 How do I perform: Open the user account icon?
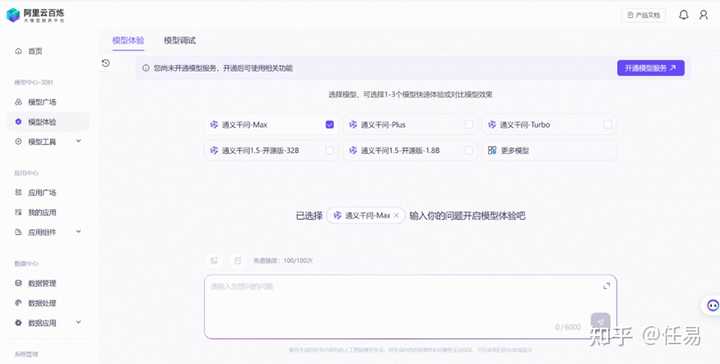click(703, 15)
